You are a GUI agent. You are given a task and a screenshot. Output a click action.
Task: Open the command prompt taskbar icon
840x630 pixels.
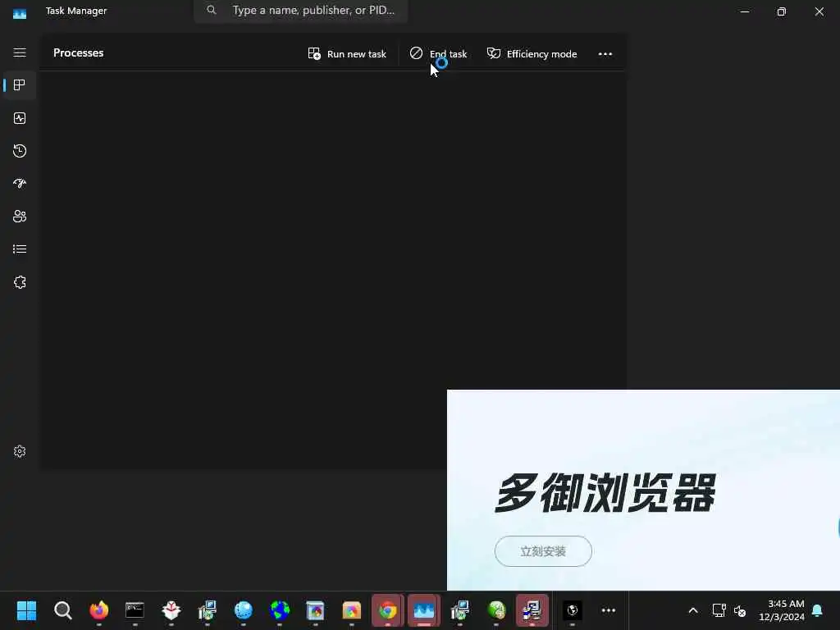(x=135, y=610)
